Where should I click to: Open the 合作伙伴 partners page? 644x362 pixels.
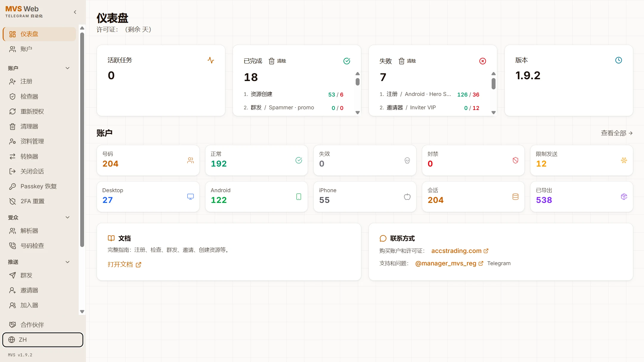(32, 324)
